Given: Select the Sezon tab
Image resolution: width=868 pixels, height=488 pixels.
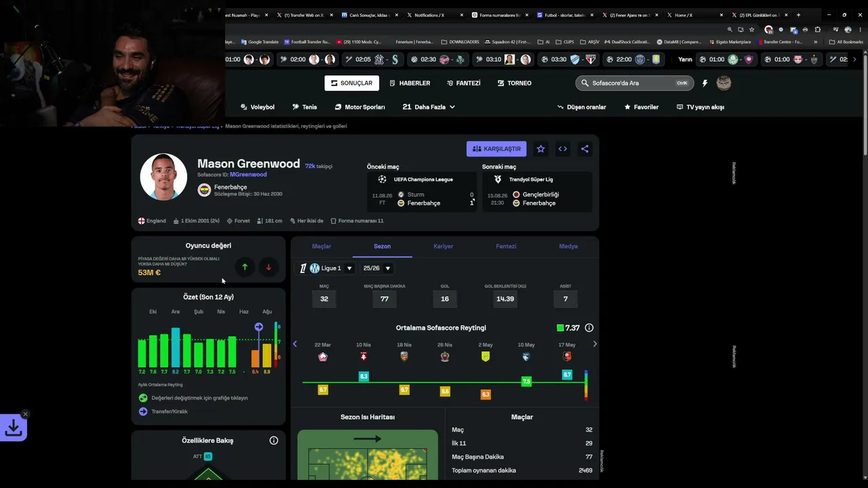Looking at the screenshot, I should click(382, 246).
